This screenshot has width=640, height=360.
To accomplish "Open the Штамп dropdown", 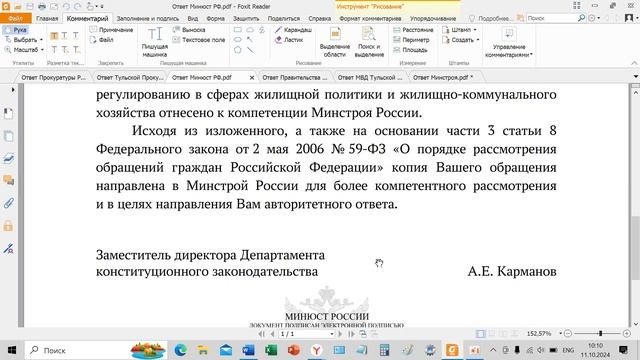I will click(x=475, y=30).
